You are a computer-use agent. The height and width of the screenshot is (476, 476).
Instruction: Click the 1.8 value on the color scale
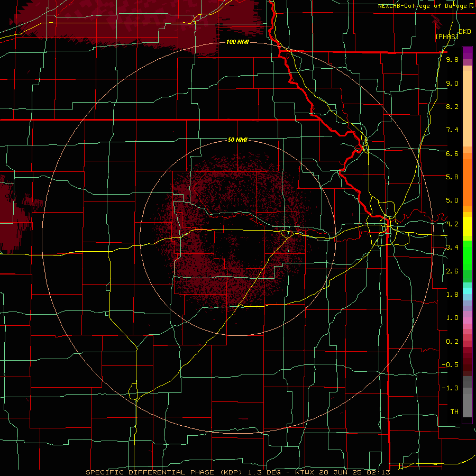(x=452, y=294)
